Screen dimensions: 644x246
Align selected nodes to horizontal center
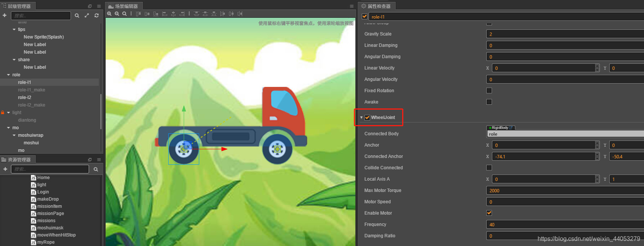click(173, 14)
